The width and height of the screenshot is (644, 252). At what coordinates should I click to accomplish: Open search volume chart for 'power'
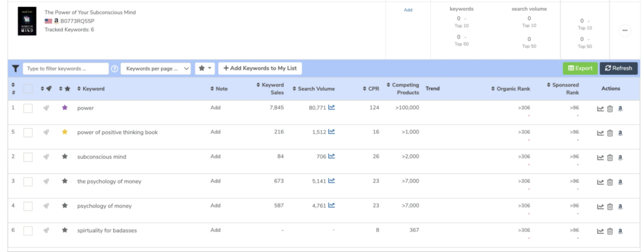tap(331, 107)
